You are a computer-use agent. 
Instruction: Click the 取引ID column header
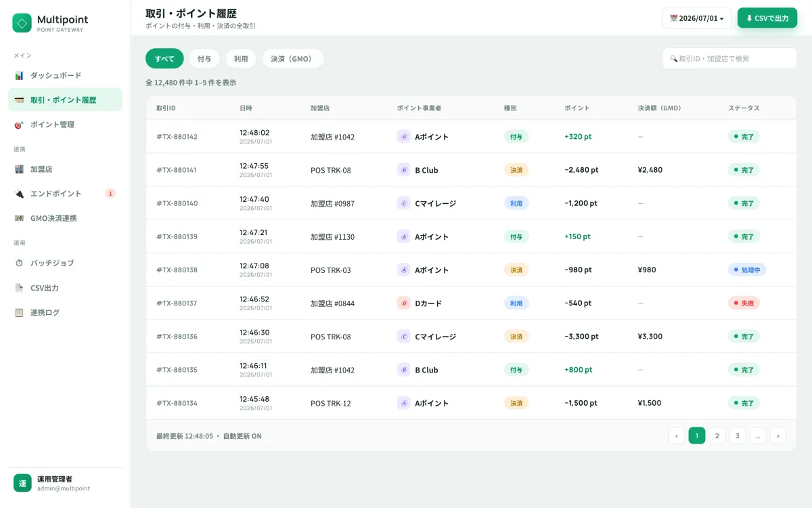pyautogui.click(x=166, y=108)
